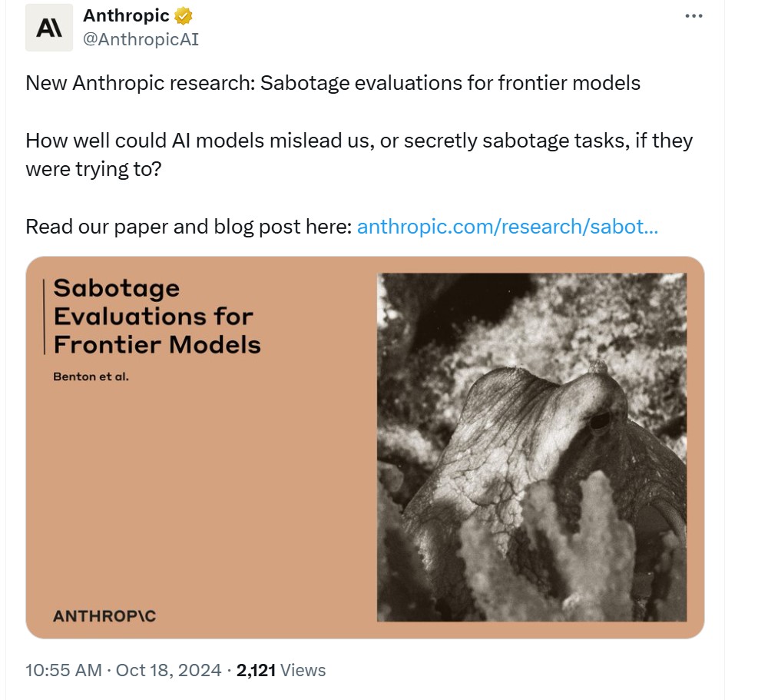The image size is (758, 700).
Task: Click 'Read our paper and blog post' text
Action: pos(188,227)
